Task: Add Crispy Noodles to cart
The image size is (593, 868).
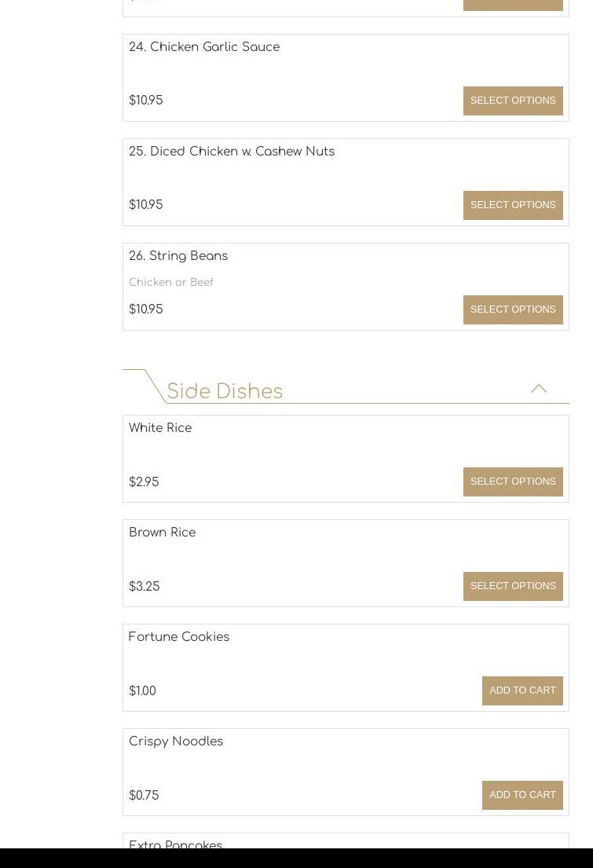Action: coord(522,795)
